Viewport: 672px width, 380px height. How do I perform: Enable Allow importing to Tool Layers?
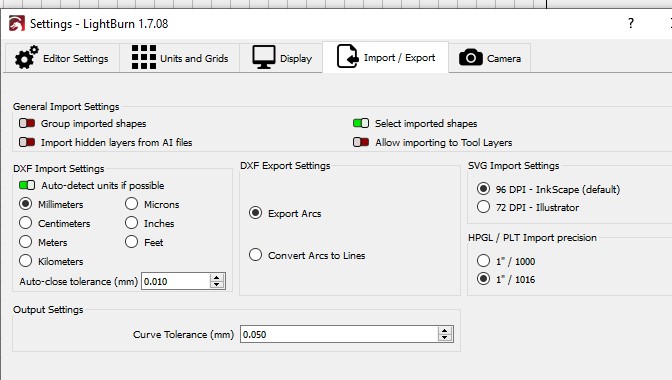coord(361,142)
